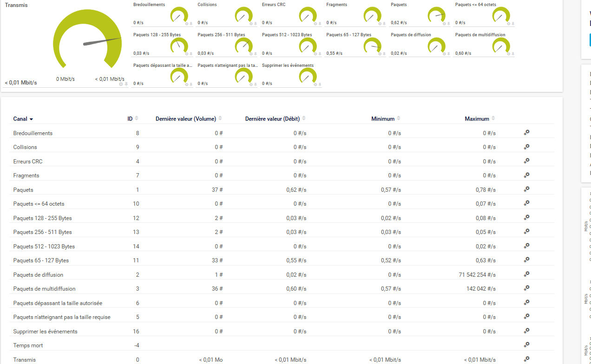Image resolution: width=591 pixels, height=364 pixels.
Task: Toggle pin icon under the large Transmis gauge
Action: click(126, 84)
